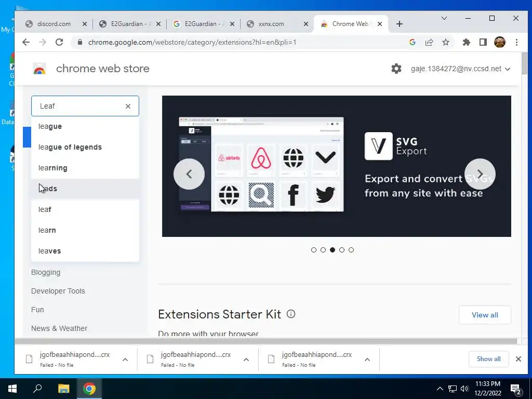This screenshot has width=532, height=399.
Task: Close the discord.com tab
Action: (x=85, y=24)
